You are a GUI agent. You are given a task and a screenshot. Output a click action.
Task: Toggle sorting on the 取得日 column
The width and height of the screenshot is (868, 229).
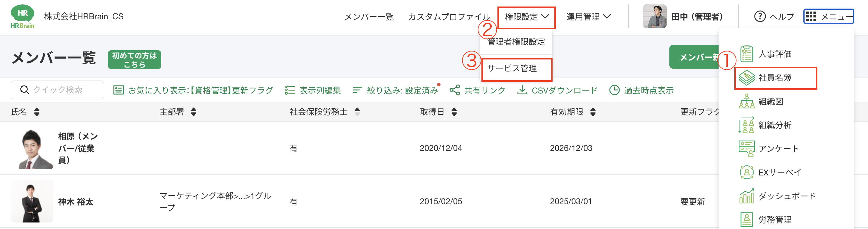pos(454,112)
